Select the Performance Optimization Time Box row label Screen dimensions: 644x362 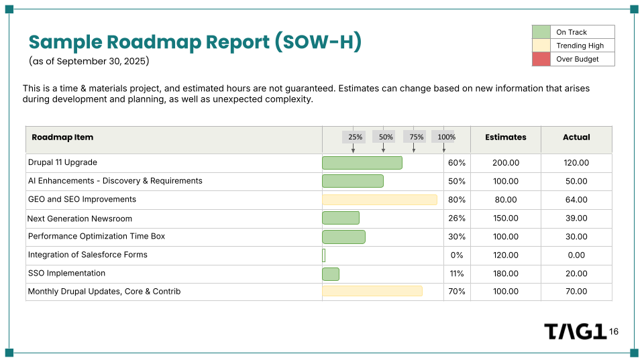96,236
